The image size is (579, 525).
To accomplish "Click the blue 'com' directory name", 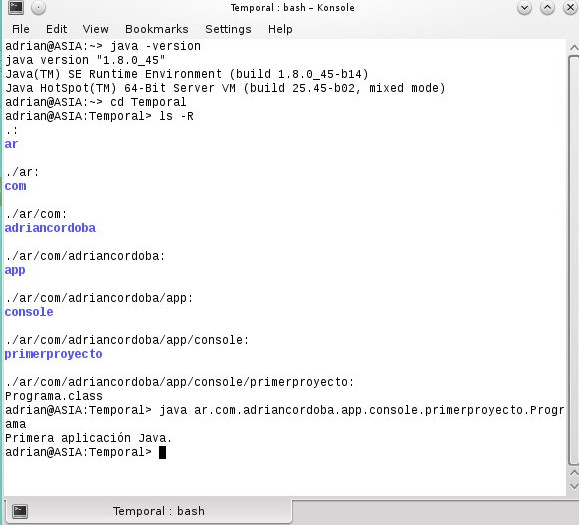I will click(x=16, y=186).
